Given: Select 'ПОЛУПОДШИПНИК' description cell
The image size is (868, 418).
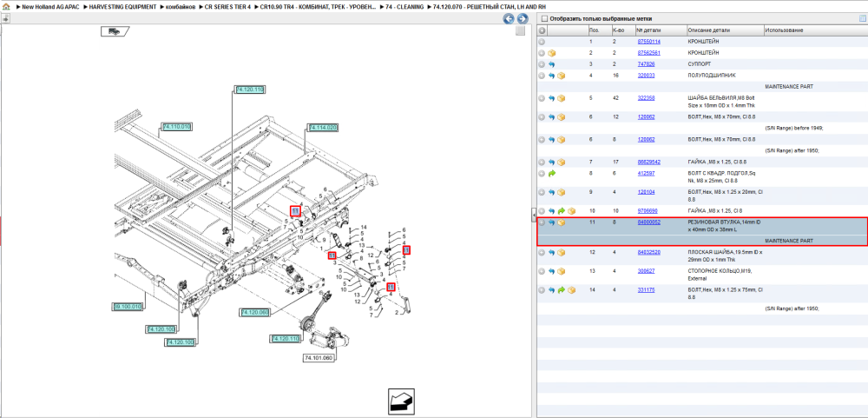Looking at the screenshot, I should [x=712, y=76].
